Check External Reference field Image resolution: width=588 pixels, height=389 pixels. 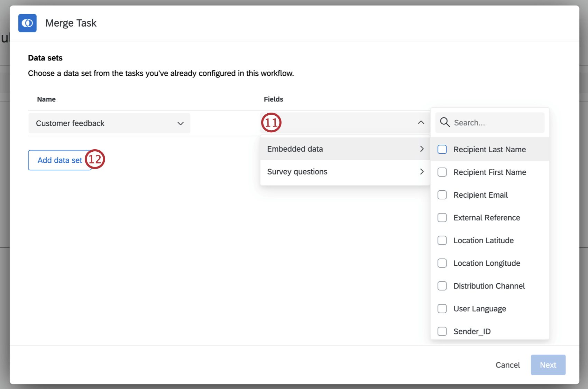pyautogui.click(x=442, y=218)
